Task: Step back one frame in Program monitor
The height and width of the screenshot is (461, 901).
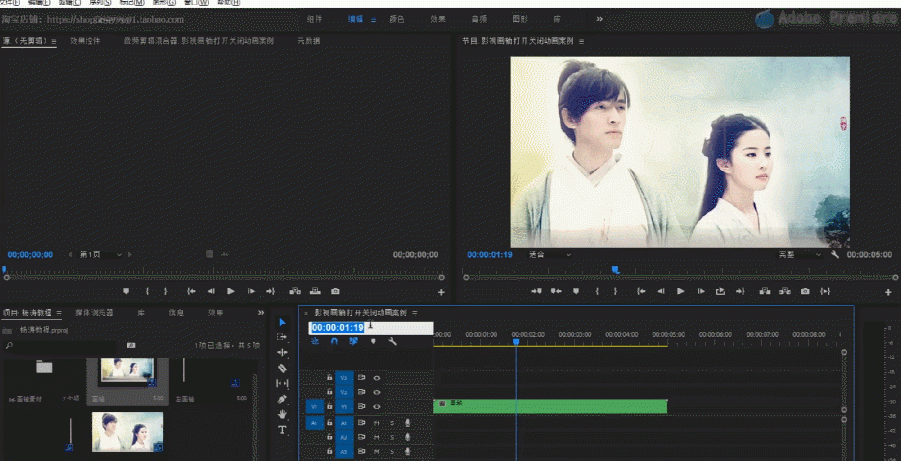Action: [661, 291]
